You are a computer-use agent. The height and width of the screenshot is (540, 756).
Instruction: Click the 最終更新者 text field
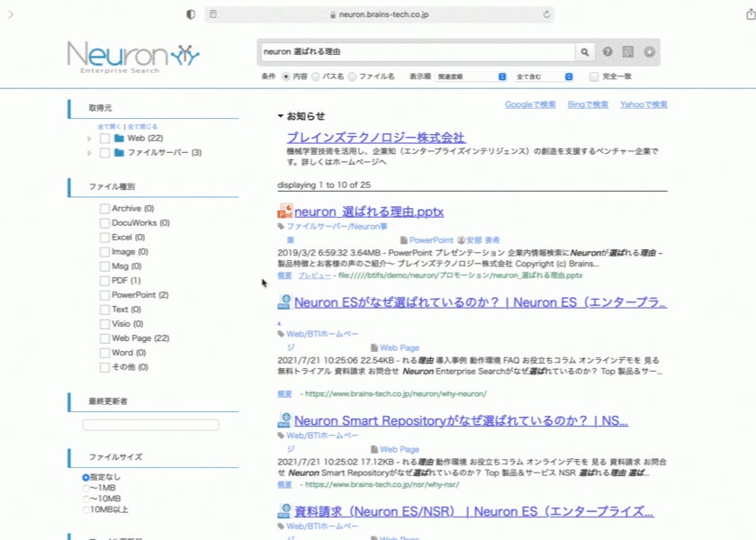pos(150,425)
